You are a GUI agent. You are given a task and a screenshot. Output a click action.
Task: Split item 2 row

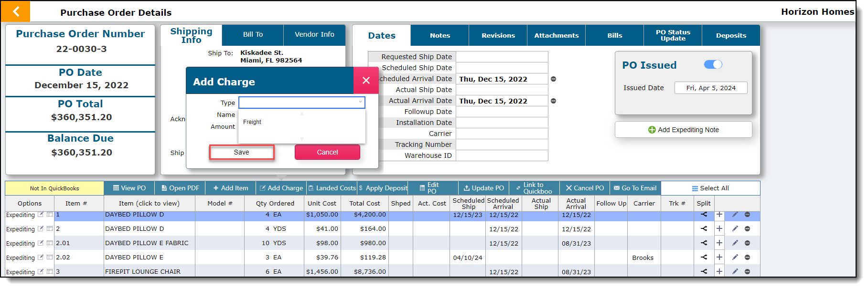pos(704,229)
